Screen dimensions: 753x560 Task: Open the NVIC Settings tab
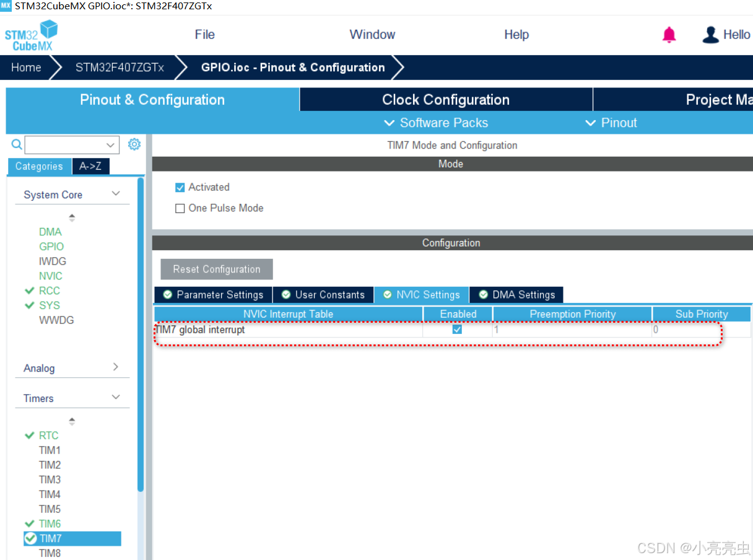tap(422, 295)
